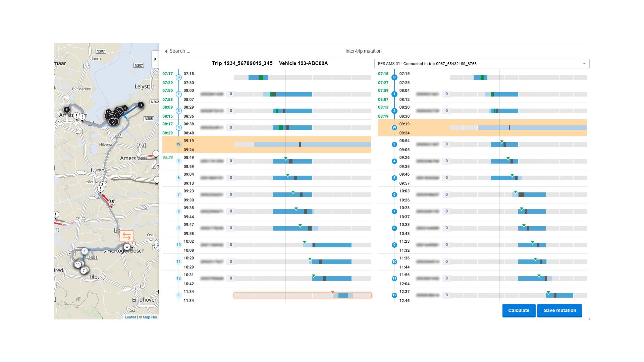Select stop 6 circle in the right trip timeline
This screenshot has width=644, height=362.
[x=394, y=195]
